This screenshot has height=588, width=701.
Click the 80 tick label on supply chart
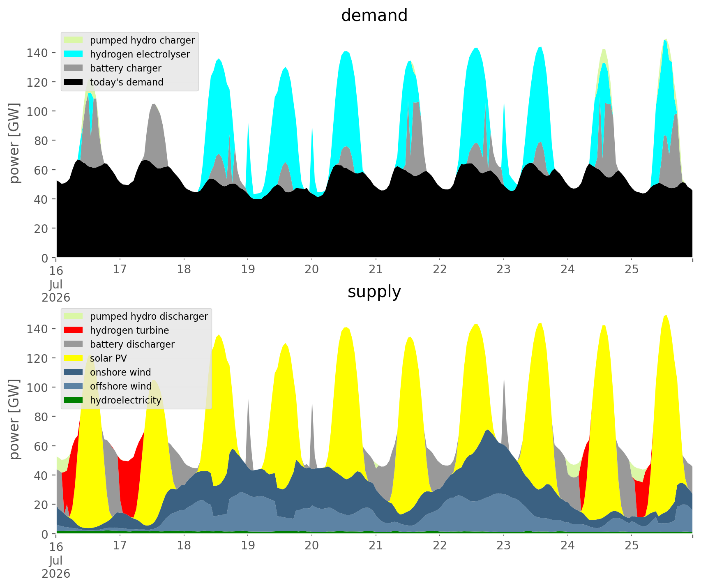(x=41, y=417)
